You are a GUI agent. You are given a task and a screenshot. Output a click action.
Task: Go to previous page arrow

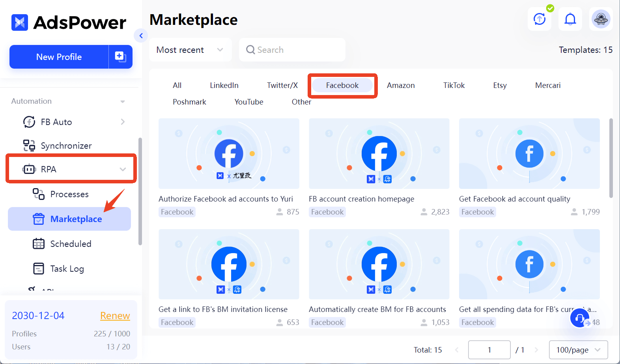(457, 350)
